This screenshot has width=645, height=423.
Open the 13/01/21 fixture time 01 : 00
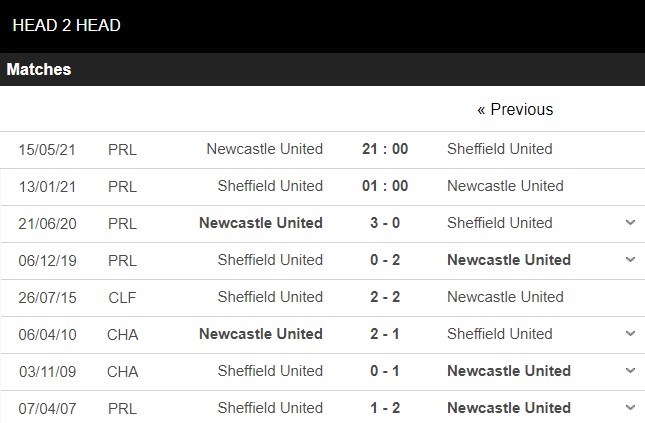pos(385,186)
